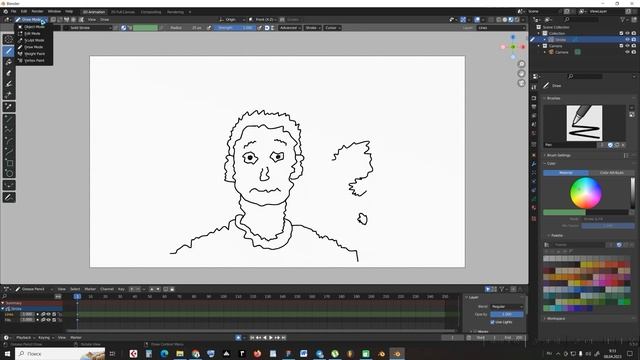The height and width of the screenshot is (360, 640).
Task: Select the Interpolate tool in the toolbar
Action: [9, 185]
